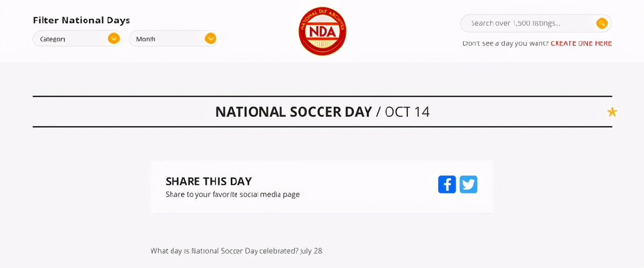Click the orange arrow on Category filter
The width and height of the screenshot is (644, 268).
click(x=114, y=39)
